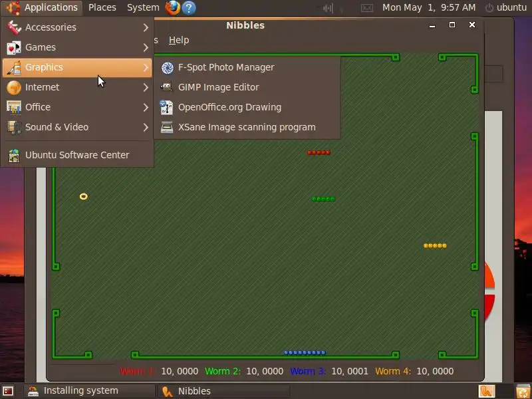The image size is (532, 399).
Task: Expand the Graphics submenu arrow
Action: tap(146, 68)
